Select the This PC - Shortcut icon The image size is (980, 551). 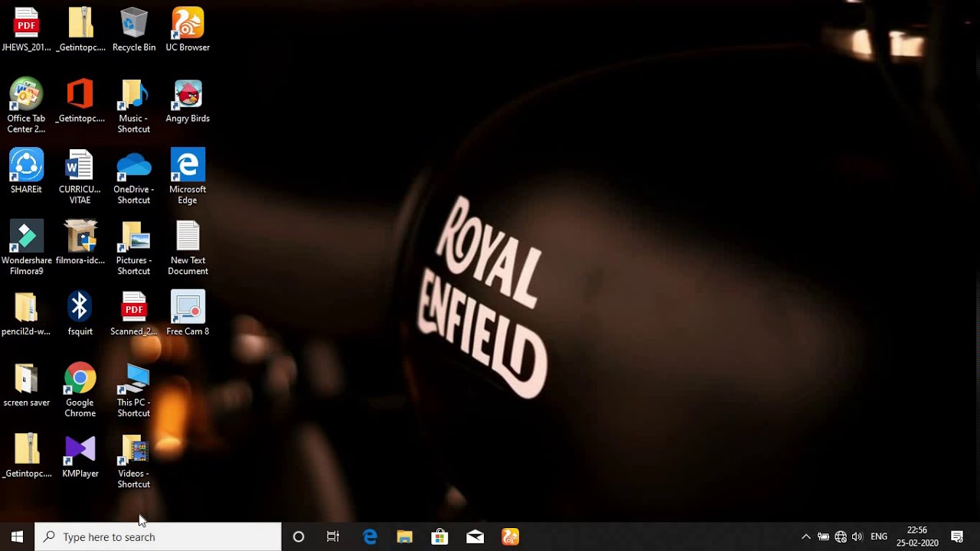pyautogui.click(x=134, y=390)
